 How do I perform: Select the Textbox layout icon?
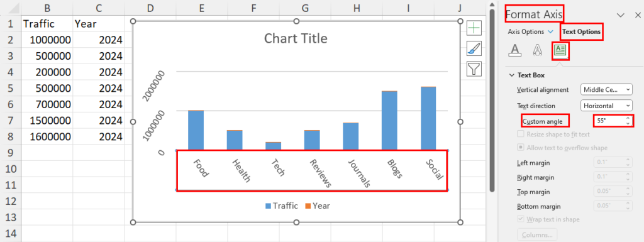tap(560, 50)
